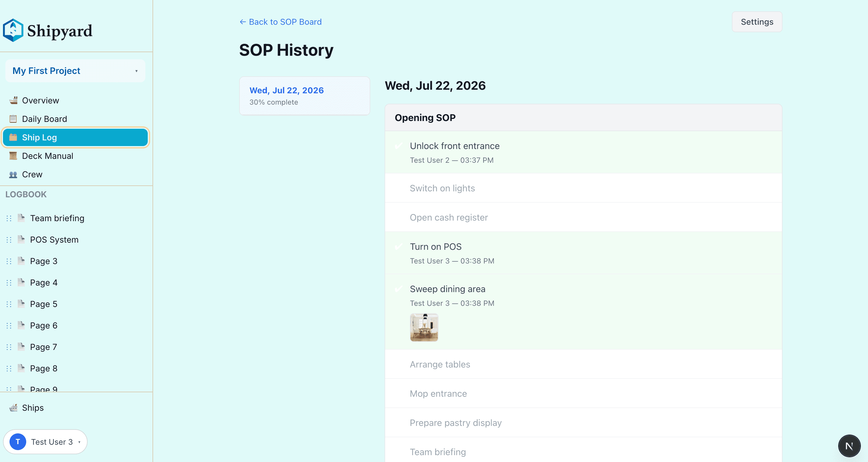
Task: Click the page icon next to POS System
Action: click(x=21, y=239)
